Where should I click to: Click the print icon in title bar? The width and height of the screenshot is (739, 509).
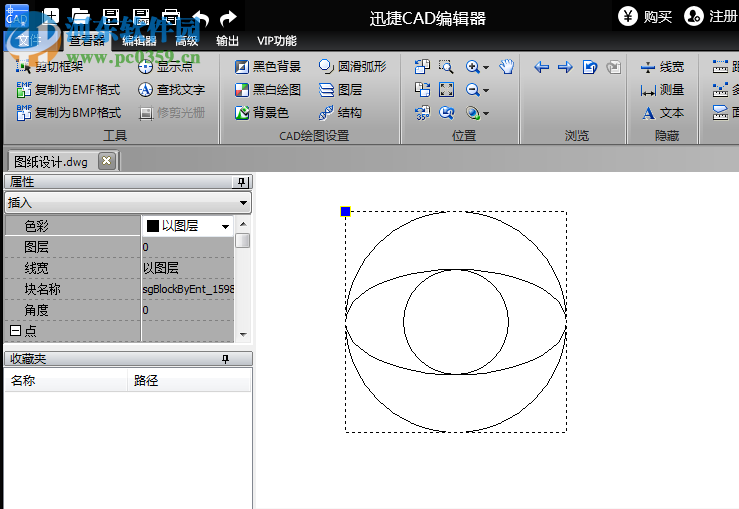[170, 17]
